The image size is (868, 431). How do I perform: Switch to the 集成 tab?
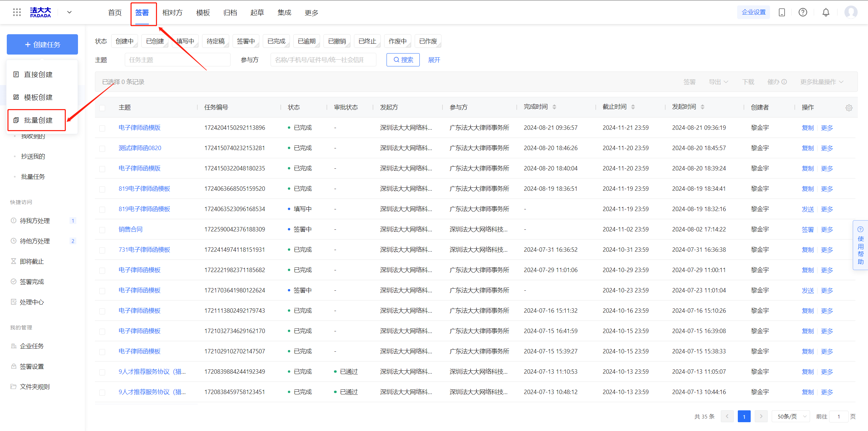[284, 13]
